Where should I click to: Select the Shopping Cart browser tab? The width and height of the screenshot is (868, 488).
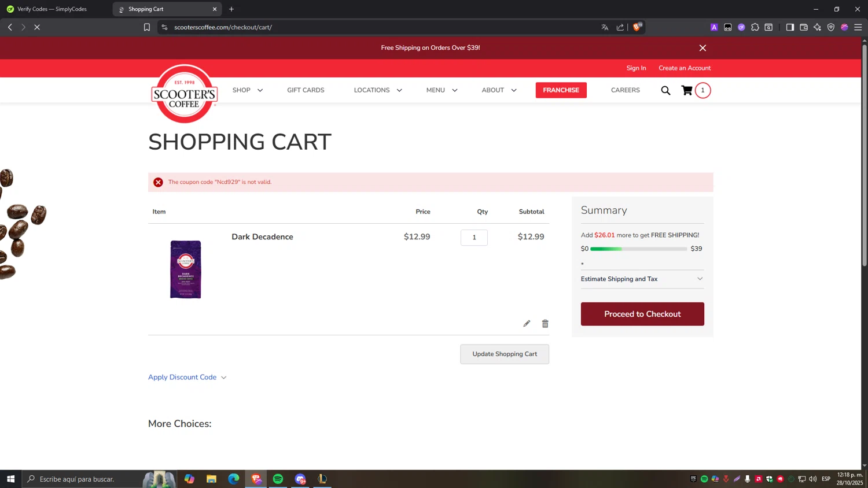click(x=168, y=9)
